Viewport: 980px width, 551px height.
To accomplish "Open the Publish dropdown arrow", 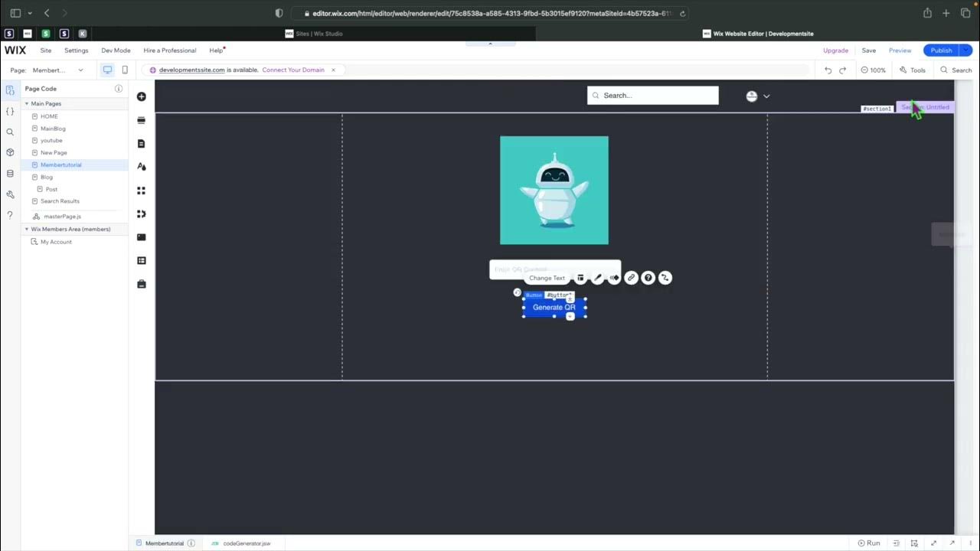I will 965,51.
